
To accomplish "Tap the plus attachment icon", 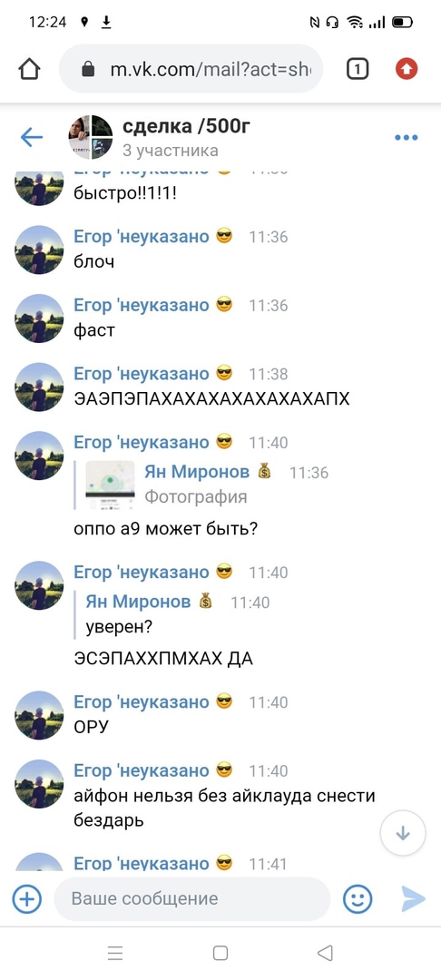I will click(x=27, y=899).
